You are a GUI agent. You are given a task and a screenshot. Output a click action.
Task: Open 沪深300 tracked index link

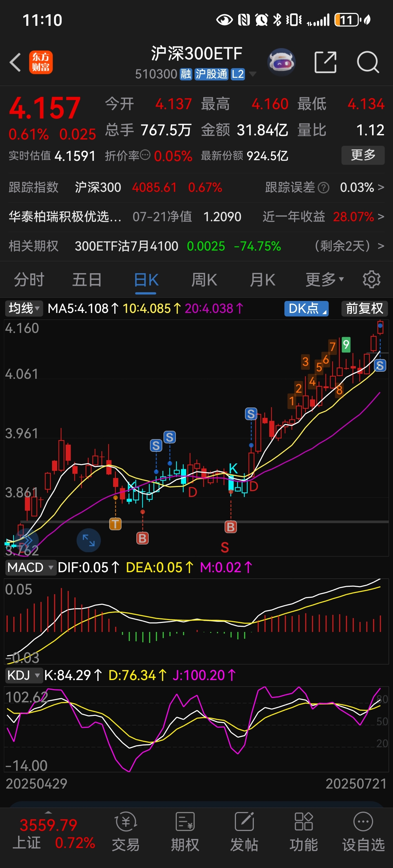(98, 187)
